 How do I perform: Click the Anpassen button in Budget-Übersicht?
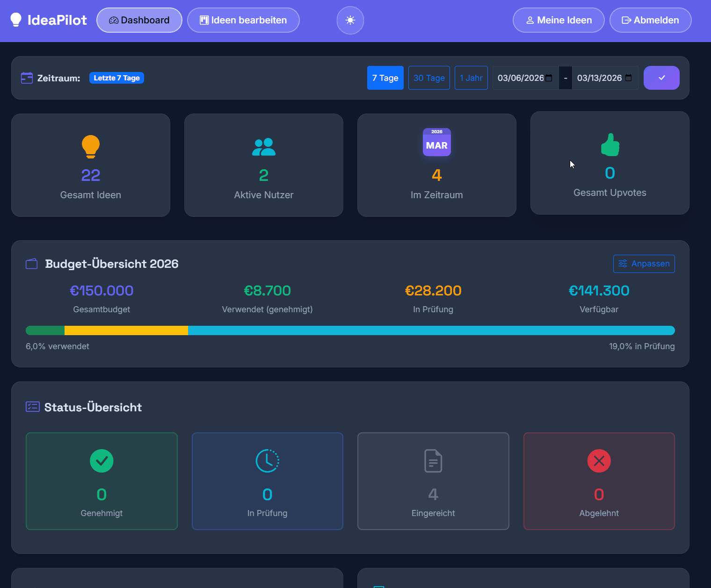click(x=644, y=264)
